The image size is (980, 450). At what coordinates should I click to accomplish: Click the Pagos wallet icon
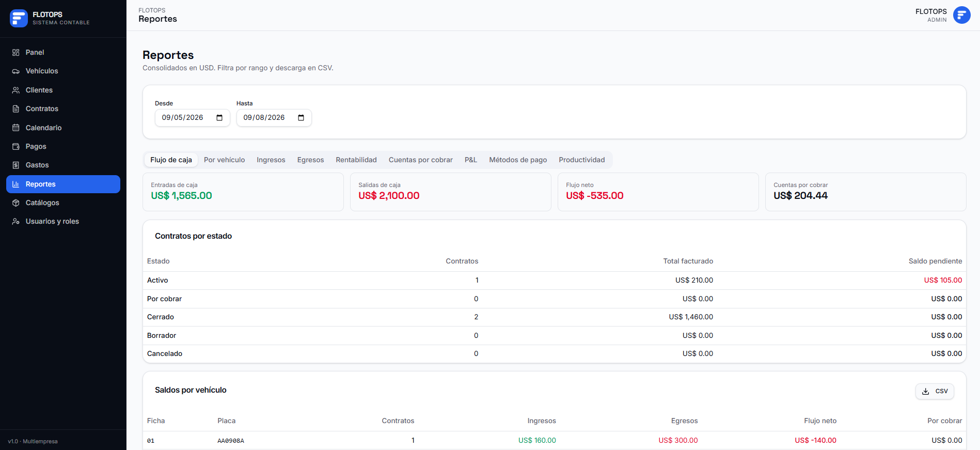(x=16, y=147)
